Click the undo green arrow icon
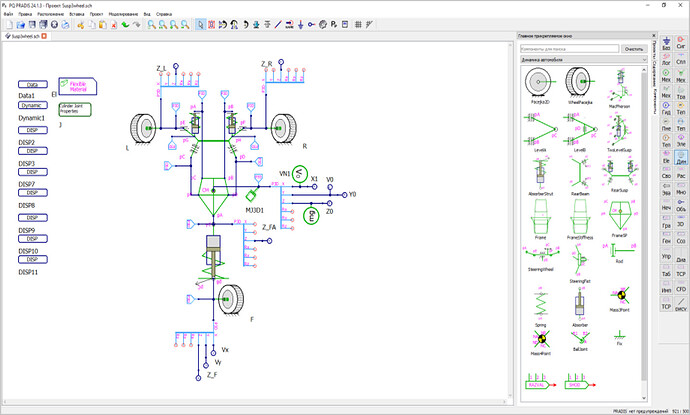Viewport: 690px width, 415px height. click(x=126, y=25)
